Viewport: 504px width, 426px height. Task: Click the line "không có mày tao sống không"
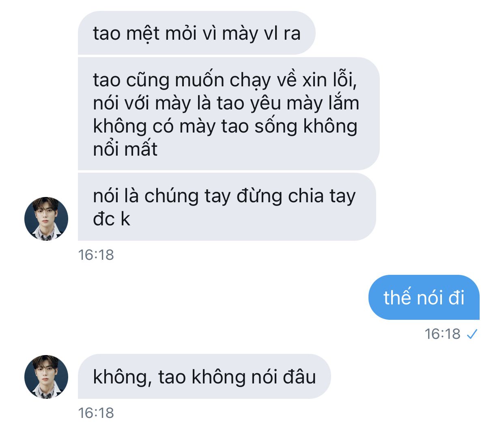coord(225,126)
